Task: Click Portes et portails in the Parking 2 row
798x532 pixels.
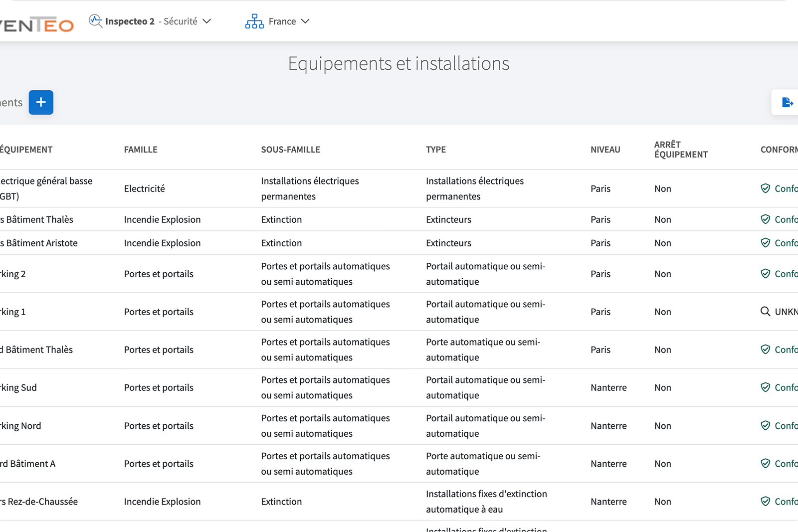Action: [x=159, y=274]
